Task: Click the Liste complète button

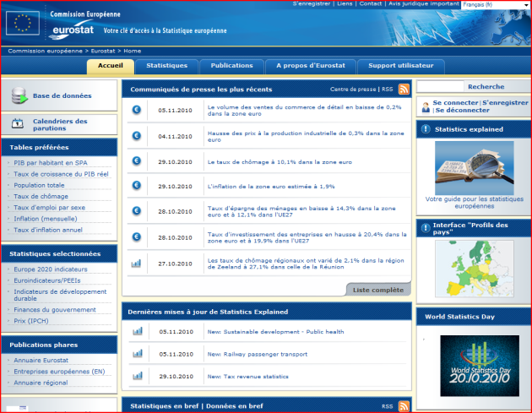Action: tap(378, 290)
